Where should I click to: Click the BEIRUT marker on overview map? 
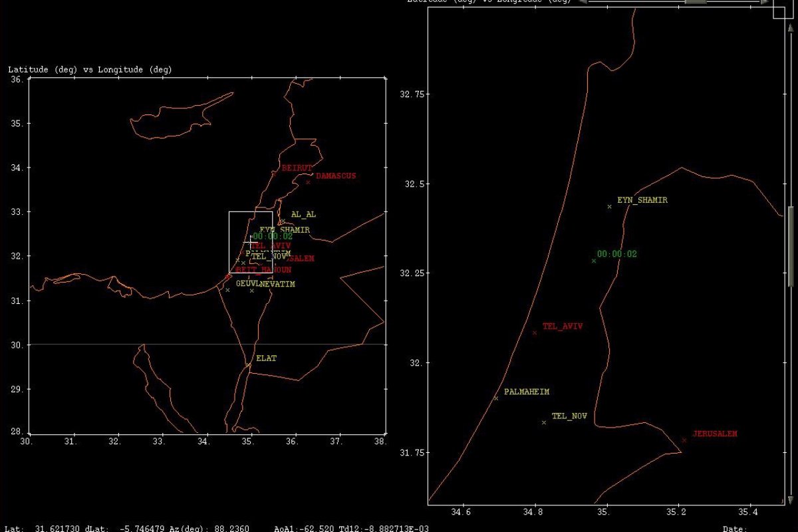coord(273,174)
